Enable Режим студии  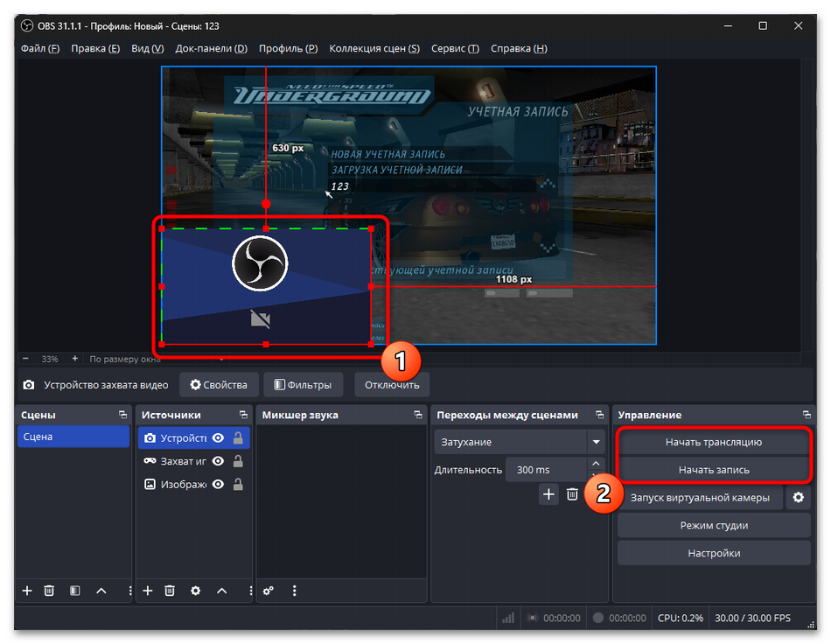(713, 525)
